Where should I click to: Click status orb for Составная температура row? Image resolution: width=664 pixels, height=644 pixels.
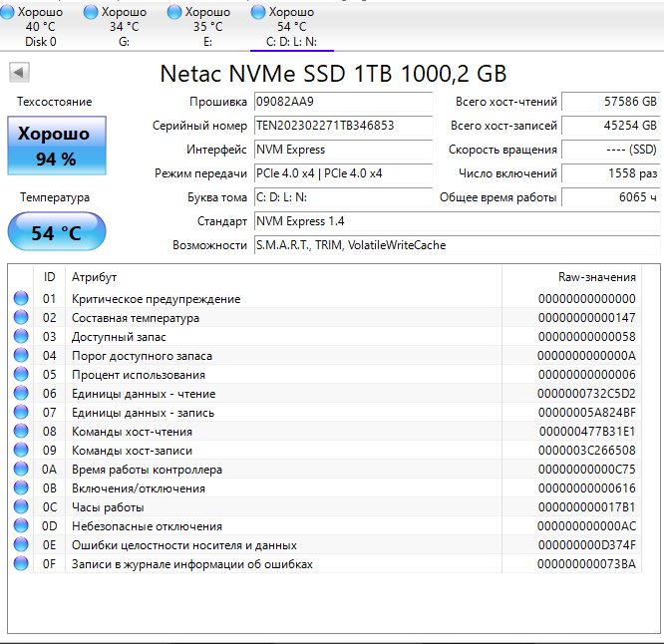[x=21, y=318]
